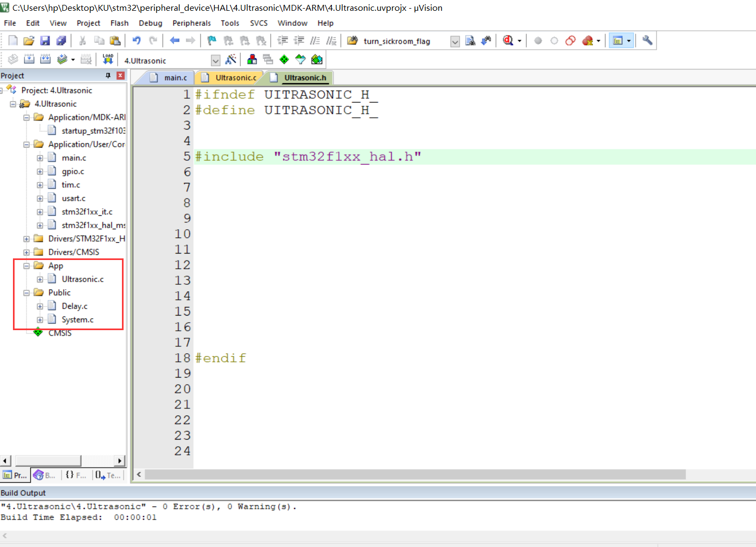Click the Open file folder icon
The image size is (756, 547).
[x=29, y=40]
